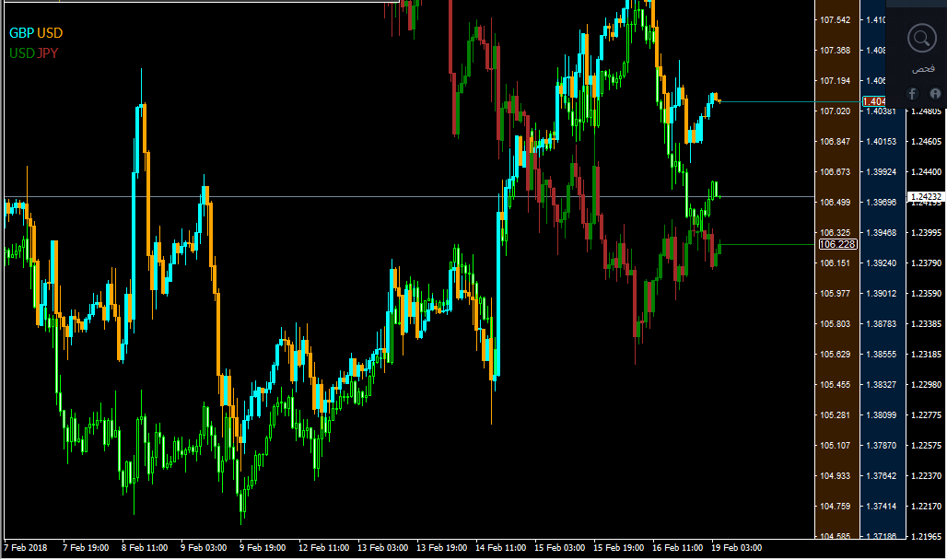This screenshot has width=947, height=560.
Task: Select the USD JPY chart label
Action: 34,53
